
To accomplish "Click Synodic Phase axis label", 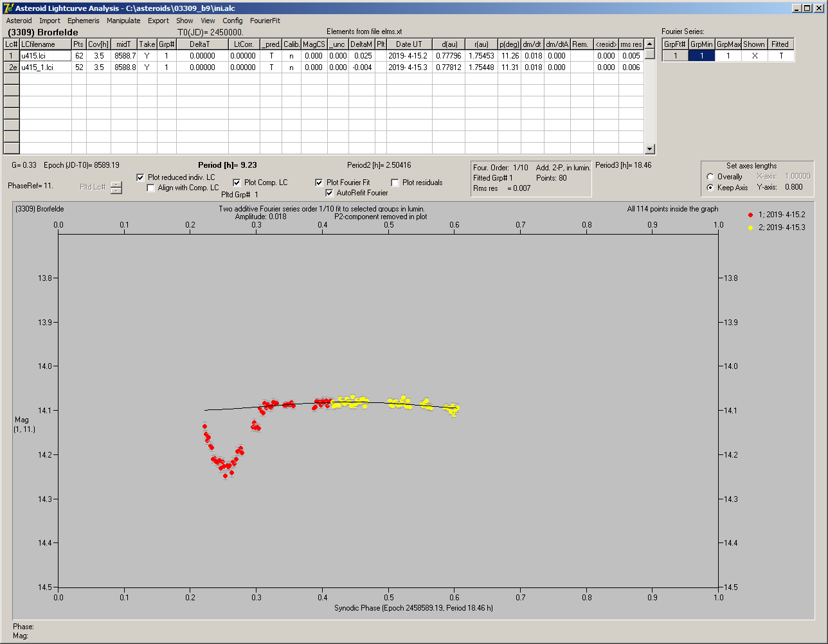I will 413,607.
